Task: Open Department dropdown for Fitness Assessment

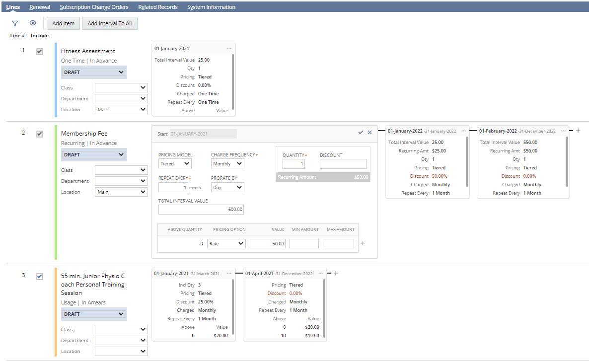Action: pyautogui.click(x=121, y=98)
